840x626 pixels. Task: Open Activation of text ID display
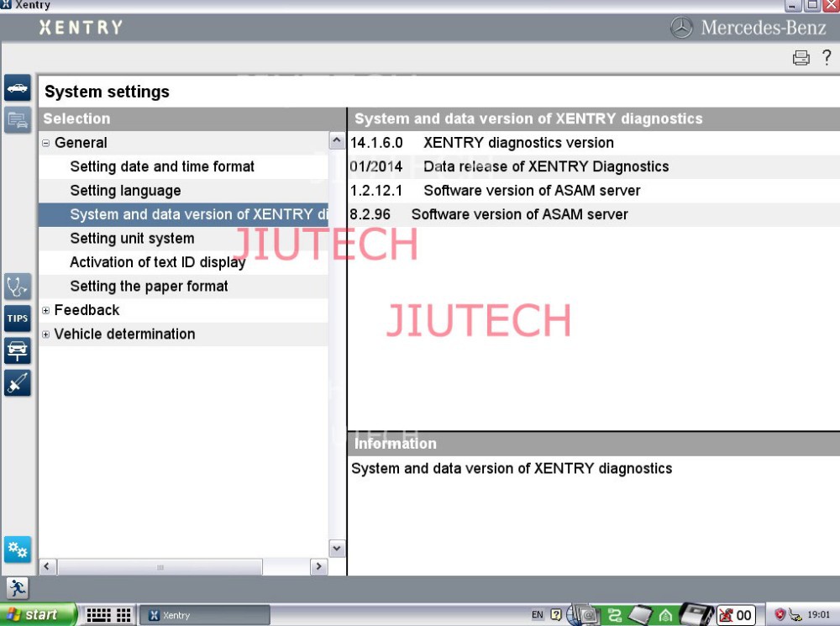click(157, 262)
